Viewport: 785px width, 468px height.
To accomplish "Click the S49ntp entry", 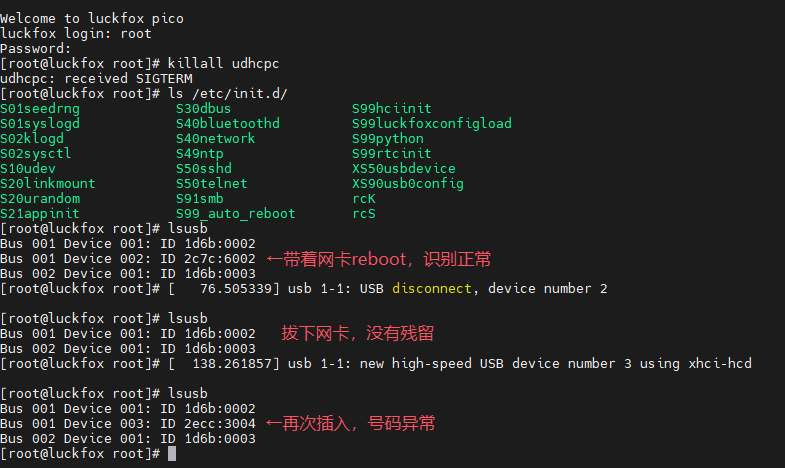I will point(200,154).
